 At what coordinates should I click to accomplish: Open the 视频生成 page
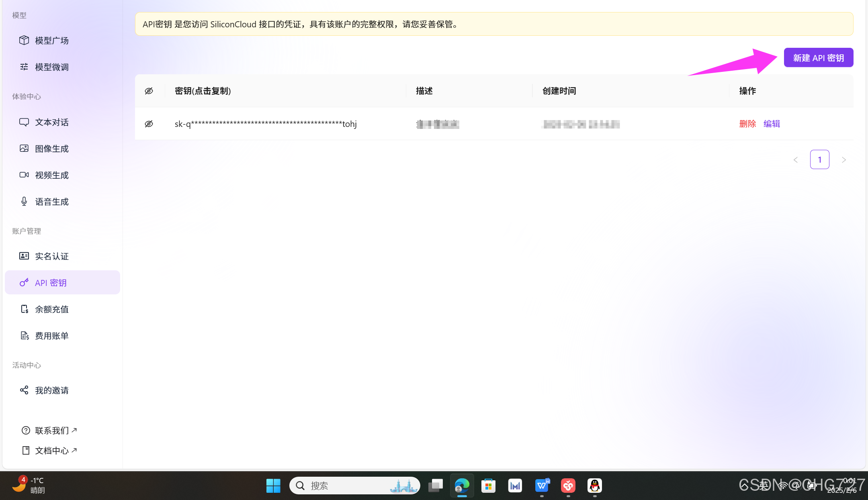pyautogui.click(x=51, y=175)
